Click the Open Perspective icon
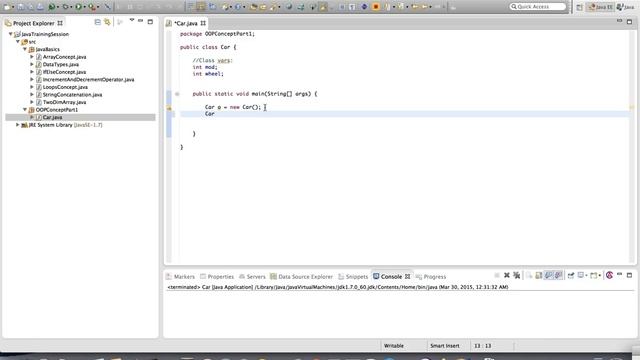This screenshot has height=360, width=640. click(580, 7)
